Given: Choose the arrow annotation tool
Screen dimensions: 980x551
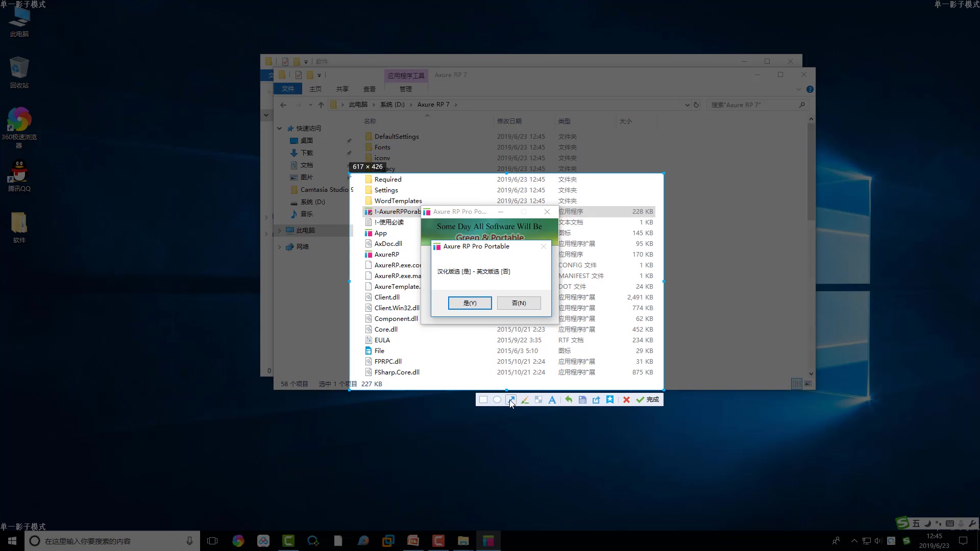Looking at the screenshot, I should [510, 400].
